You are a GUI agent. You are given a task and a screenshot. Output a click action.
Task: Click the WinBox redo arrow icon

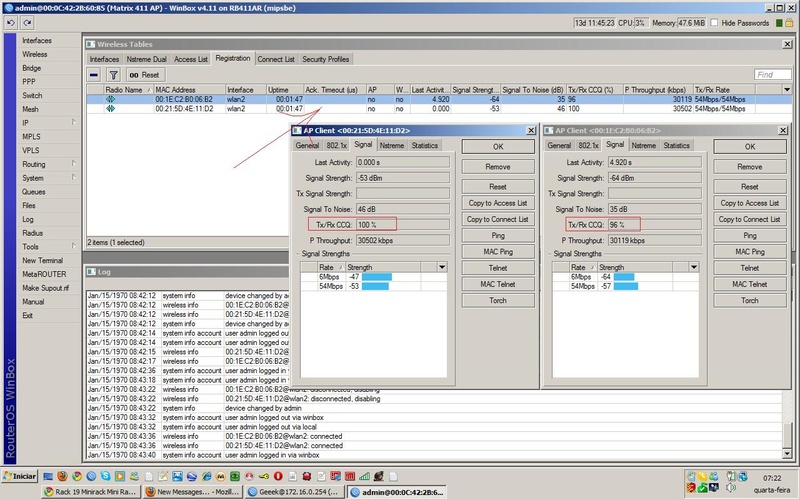tap(27, 22)
